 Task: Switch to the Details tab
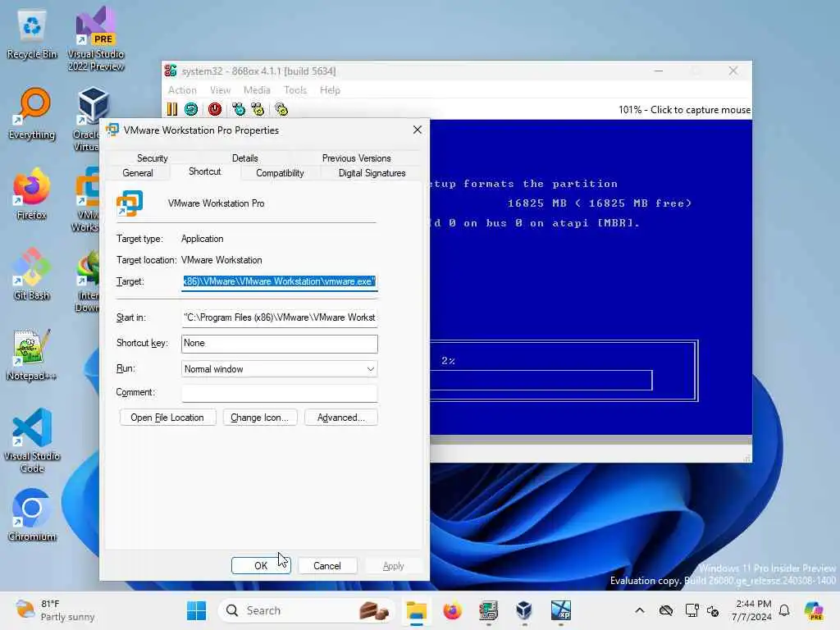(244, 158)
